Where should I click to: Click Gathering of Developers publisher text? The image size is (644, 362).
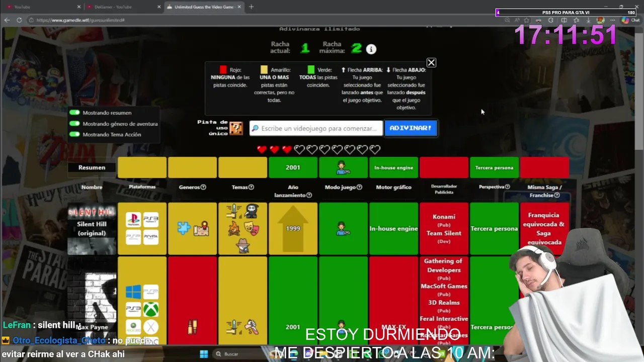point(443,265)
